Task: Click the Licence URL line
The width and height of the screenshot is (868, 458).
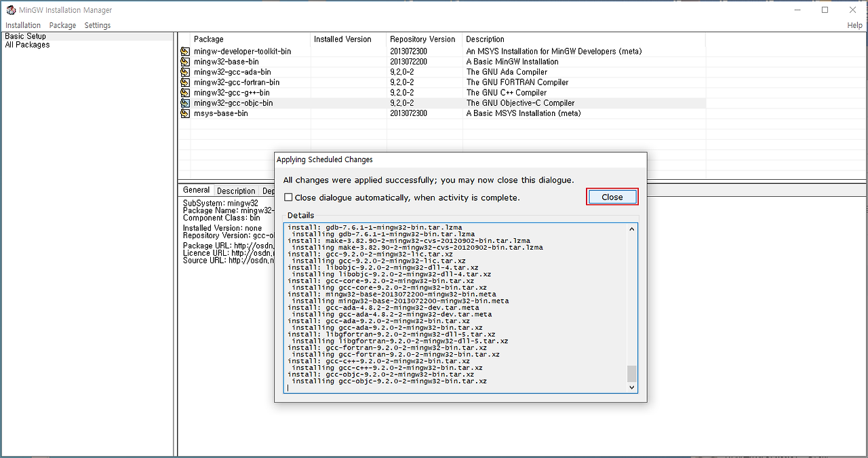Action: 229,253
